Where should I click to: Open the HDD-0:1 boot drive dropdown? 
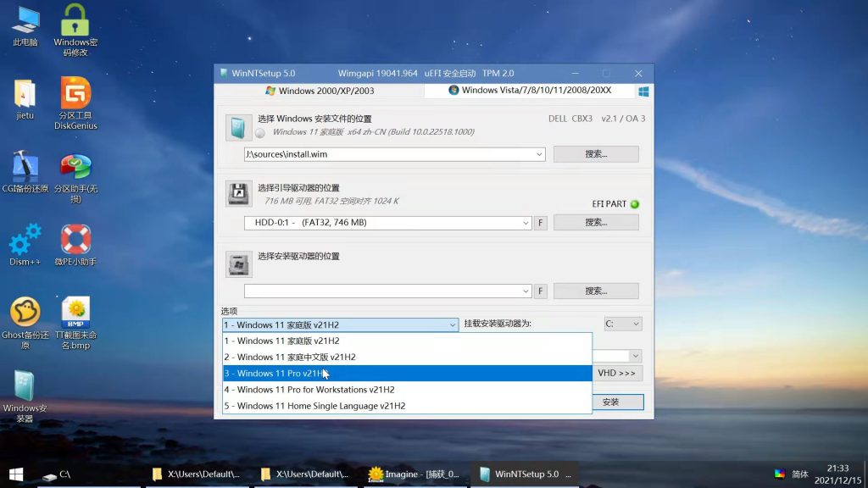pos(526,223)
